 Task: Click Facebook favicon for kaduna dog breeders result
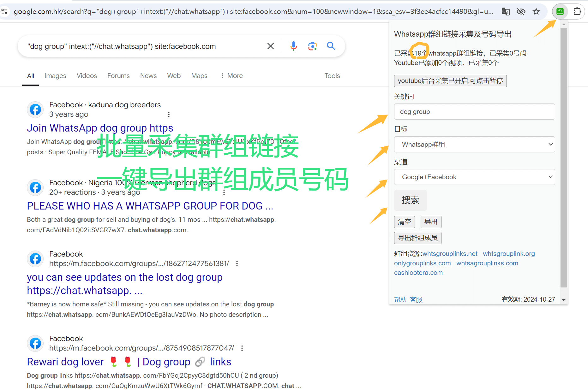point(35,110)
